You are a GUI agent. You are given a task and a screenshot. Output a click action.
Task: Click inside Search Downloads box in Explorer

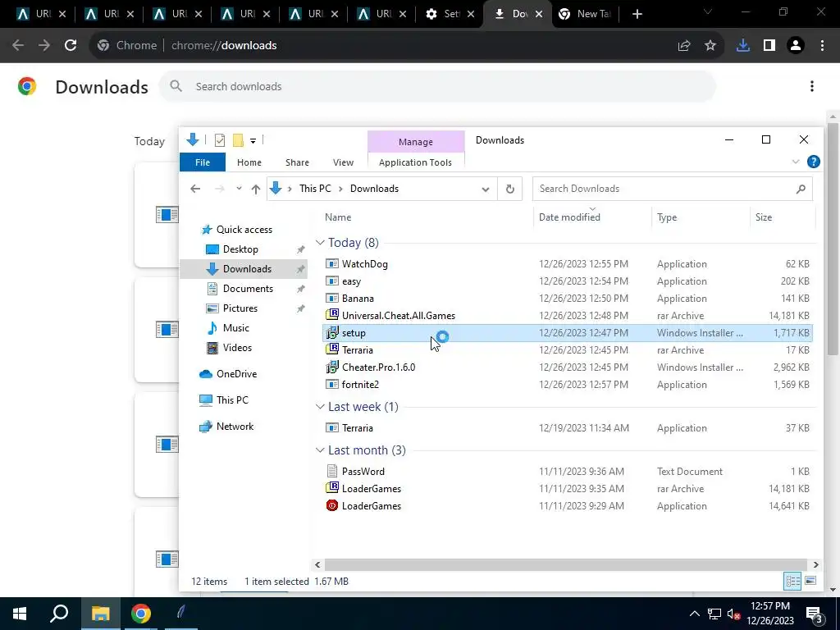click(673, 189)
